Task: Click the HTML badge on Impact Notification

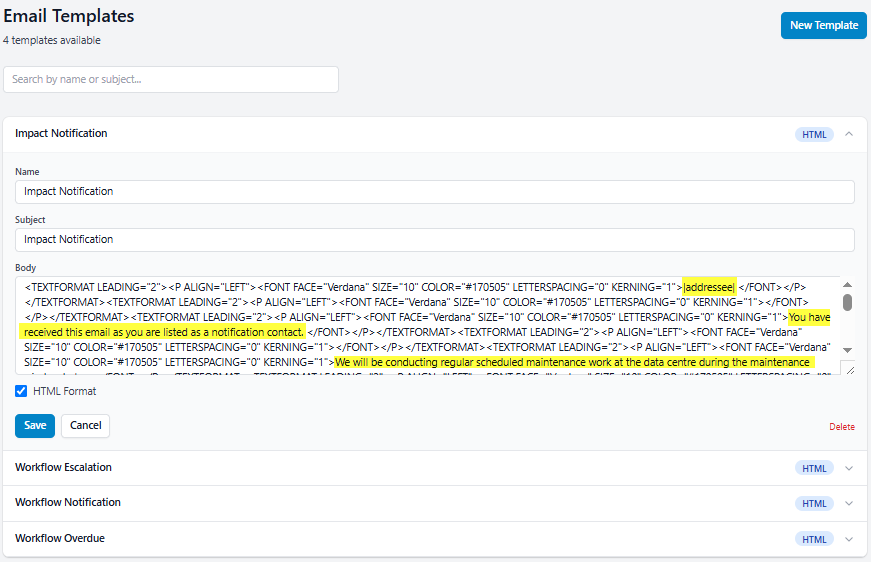Action: click(814, 134)
